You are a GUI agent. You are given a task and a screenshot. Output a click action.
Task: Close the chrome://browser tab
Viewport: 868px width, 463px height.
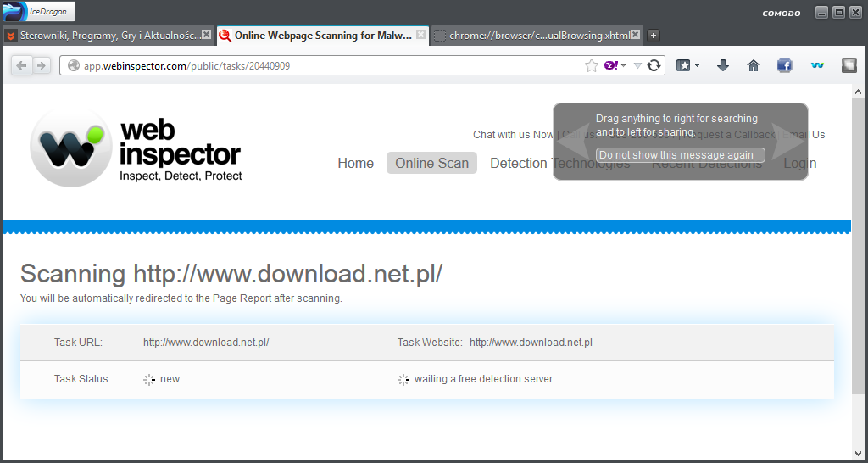635,34
